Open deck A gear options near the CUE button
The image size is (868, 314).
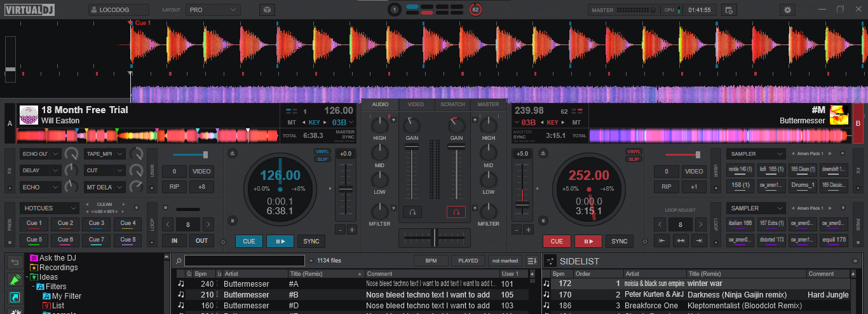(222, 242)
